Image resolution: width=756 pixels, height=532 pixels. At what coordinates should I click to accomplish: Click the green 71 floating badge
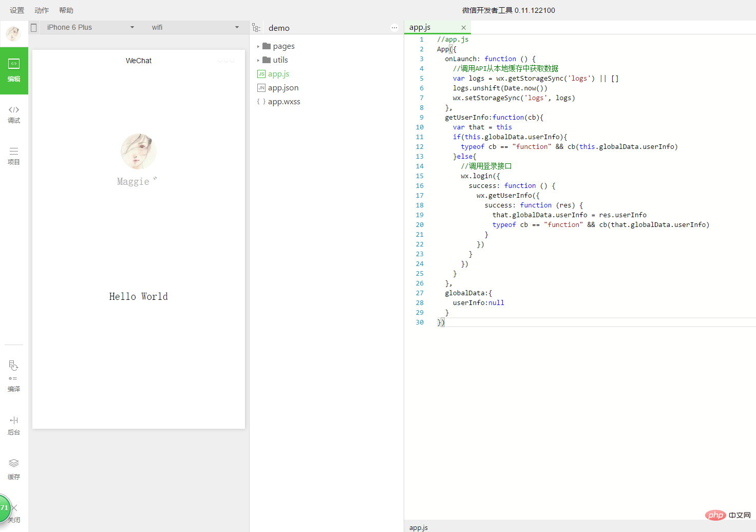click(x=5, y=508)
